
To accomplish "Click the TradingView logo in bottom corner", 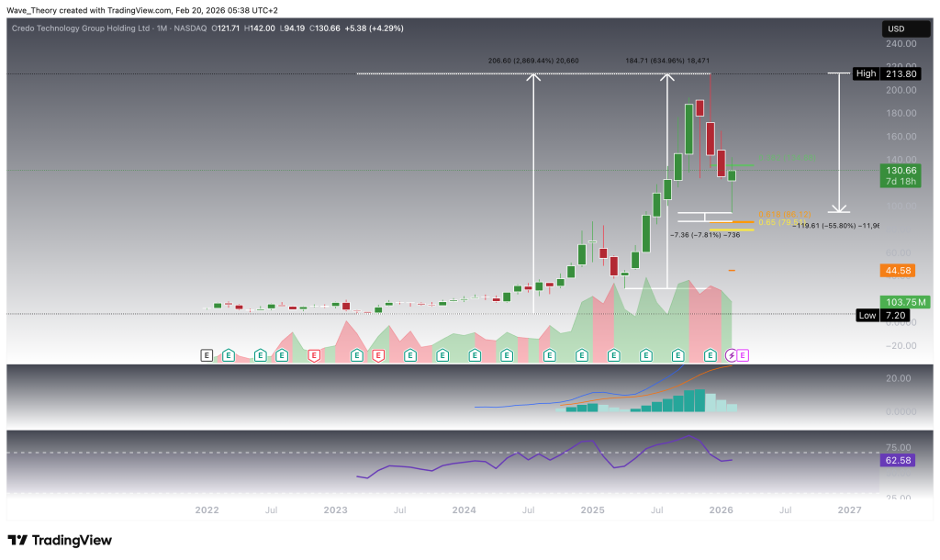I will click(60, 540).
